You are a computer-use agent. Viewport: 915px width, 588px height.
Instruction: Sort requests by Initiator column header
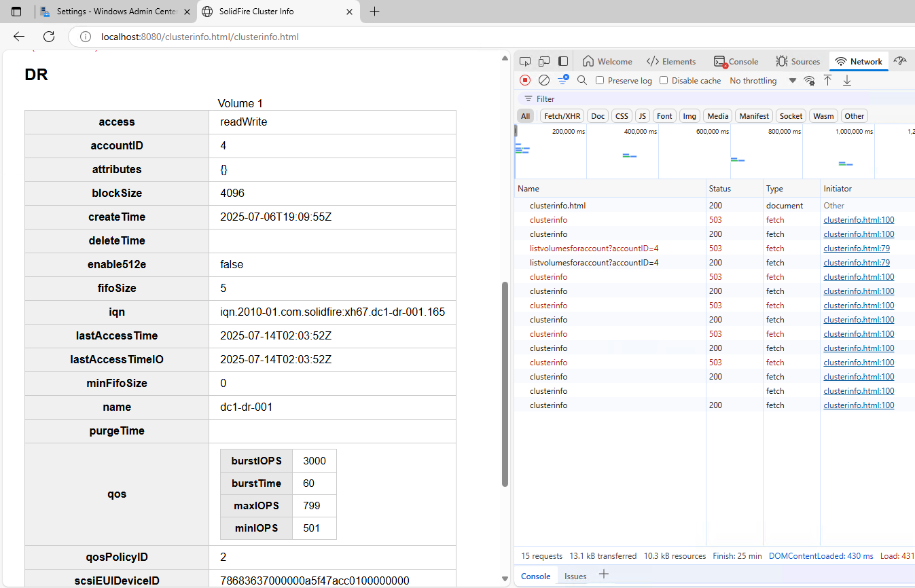[867, 188]
